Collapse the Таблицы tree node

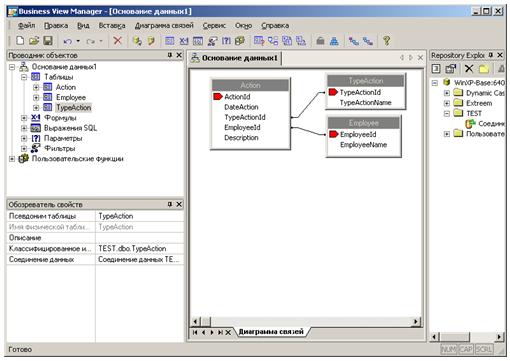[x=24, y=77]
